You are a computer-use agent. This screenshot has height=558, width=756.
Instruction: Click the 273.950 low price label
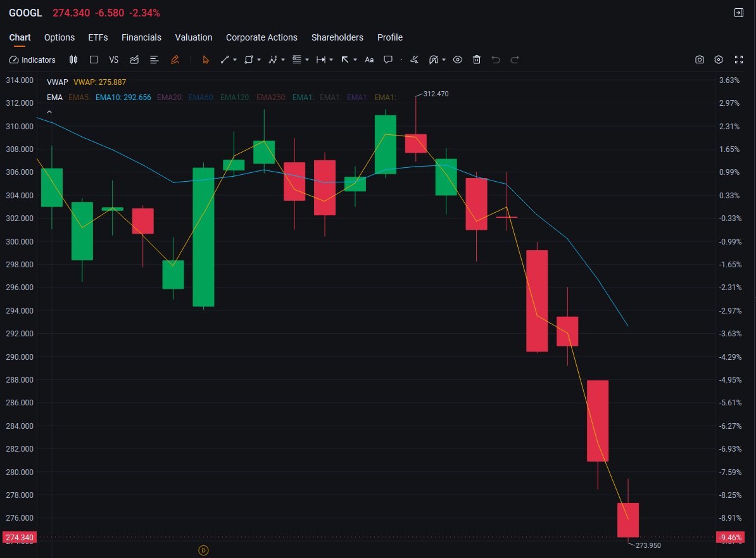(648, 545)
